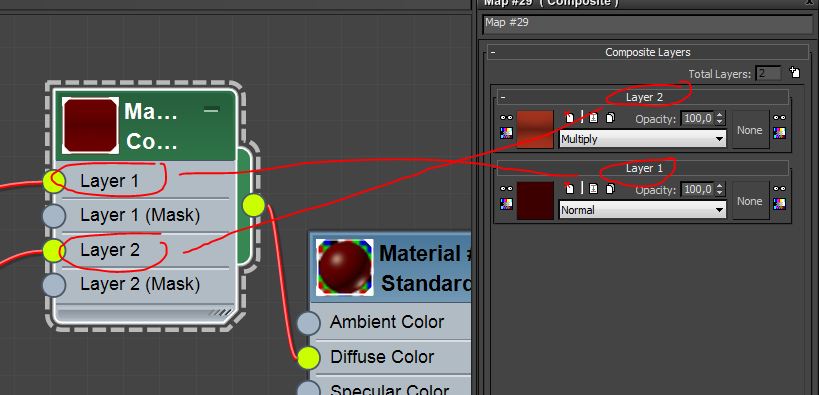Viewport: 819px width, 395px height.
Task: Click the Layer 2 Opacity value field
Action: click(698, 119)
